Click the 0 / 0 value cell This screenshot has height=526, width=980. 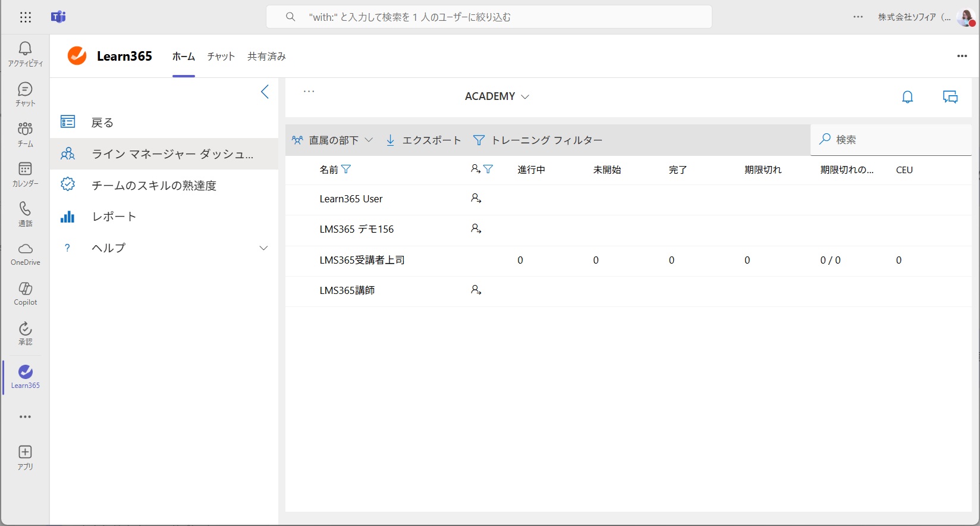click(x=830, y=260)
